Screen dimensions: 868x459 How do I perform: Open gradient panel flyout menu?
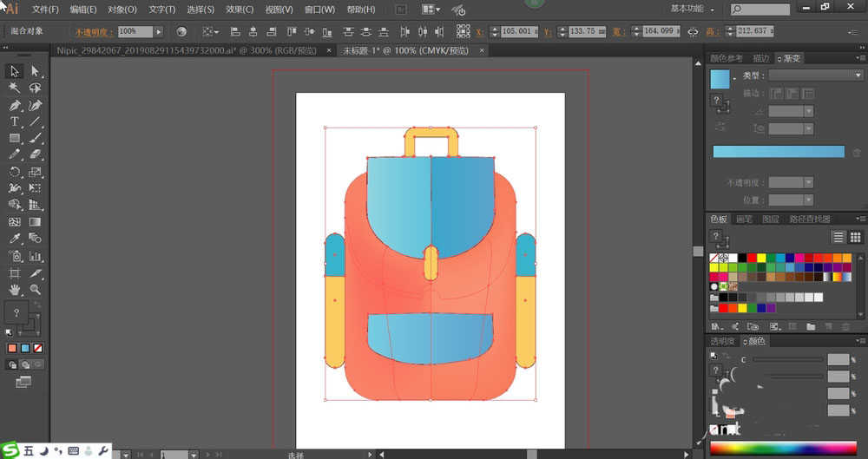(x=861, y=58)
